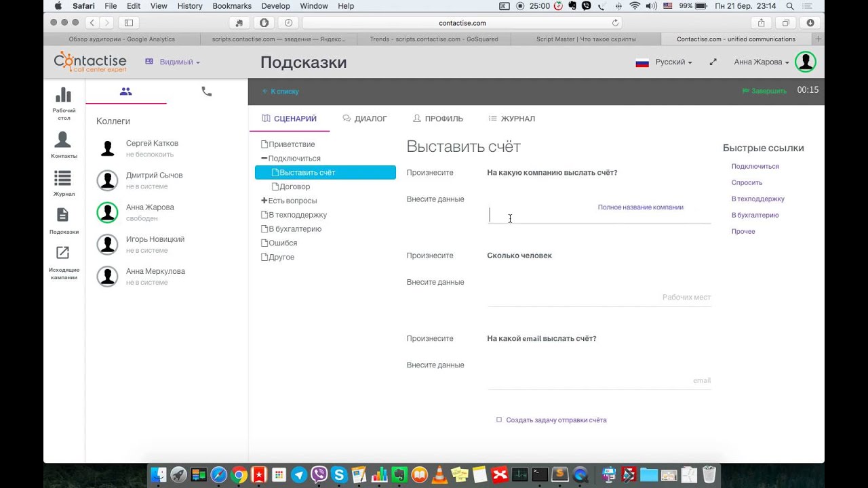This screenshot has height=488, width=868.
Task: Open Google Chrome in the Dock
Action: coord(239,474)
